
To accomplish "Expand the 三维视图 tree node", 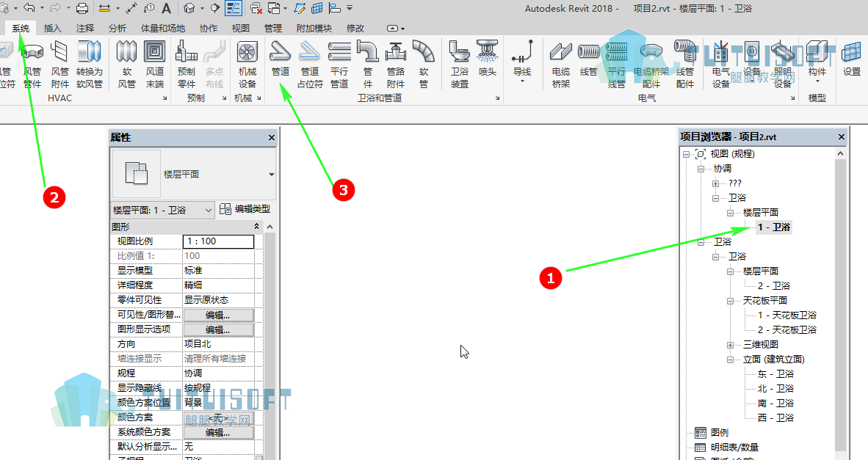I will point(730,345).
